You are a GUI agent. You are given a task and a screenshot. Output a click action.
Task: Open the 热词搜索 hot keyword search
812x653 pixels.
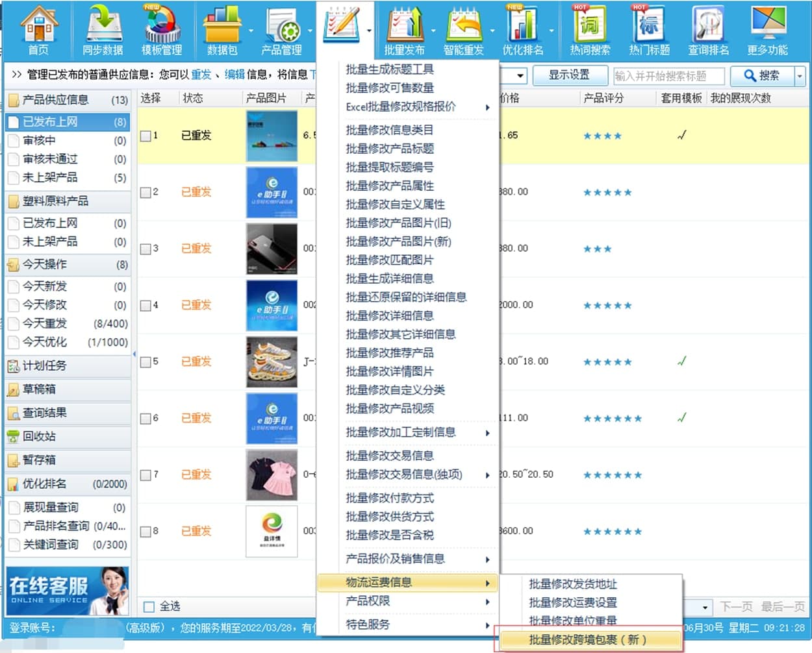pos(589,30)
